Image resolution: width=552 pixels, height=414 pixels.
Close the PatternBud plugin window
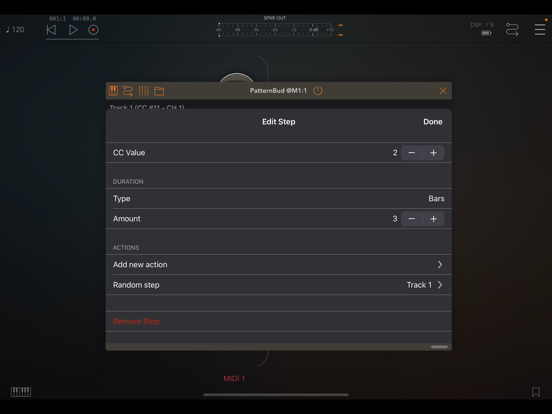[x=443, y=91]
